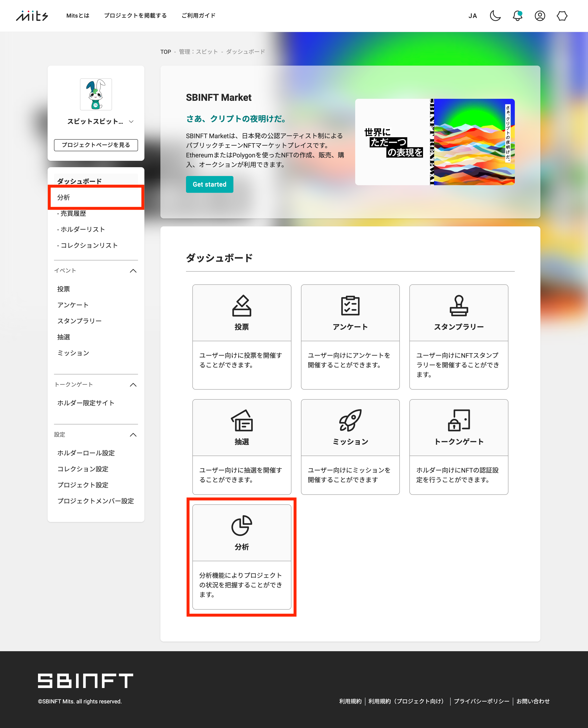This screenshot has height=728, width=588.
Task: Open the プライバシーポリシー footer link
Action: click(481, 701)
